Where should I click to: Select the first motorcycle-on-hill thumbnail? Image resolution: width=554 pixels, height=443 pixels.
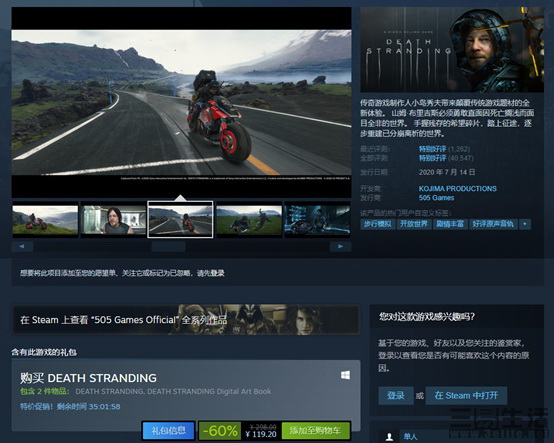point(45,219)
